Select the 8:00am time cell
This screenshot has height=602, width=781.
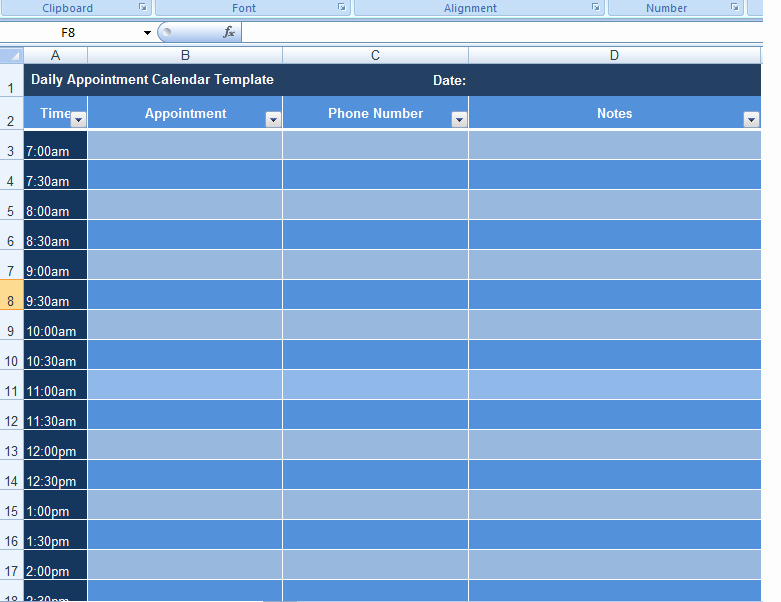[x=56, y=205]
